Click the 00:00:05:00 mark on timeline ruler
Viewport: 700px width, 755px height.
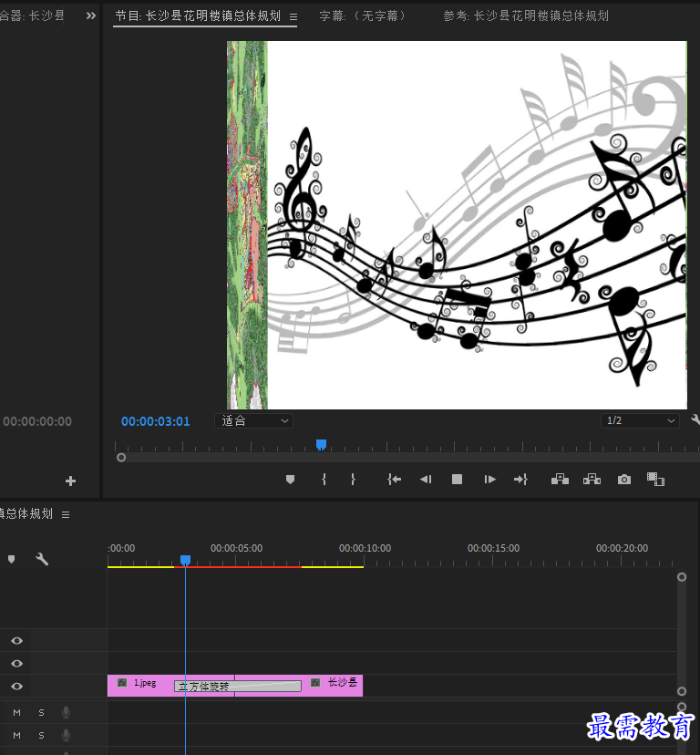pos(236,548)
